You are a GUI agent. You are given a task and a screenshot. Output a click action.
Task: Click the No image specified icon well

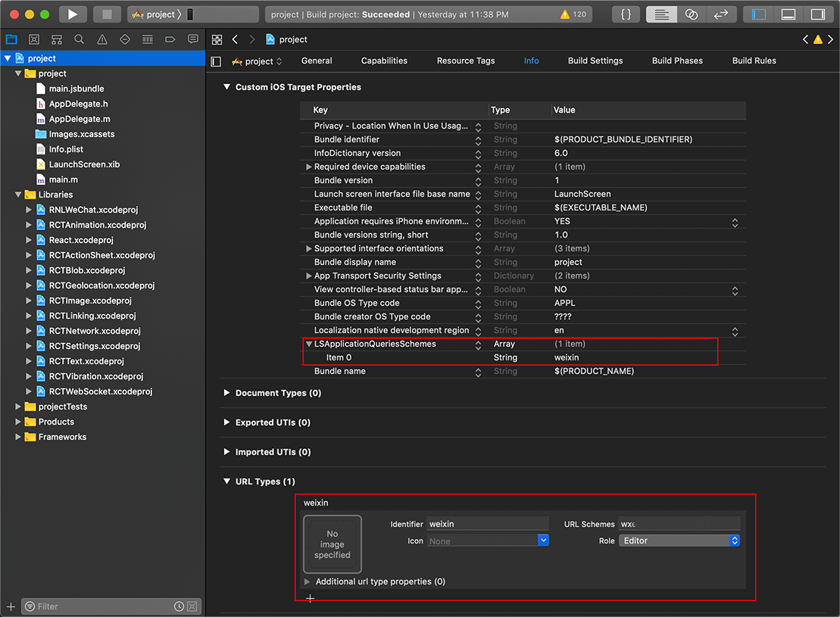(x=333, y=544)
